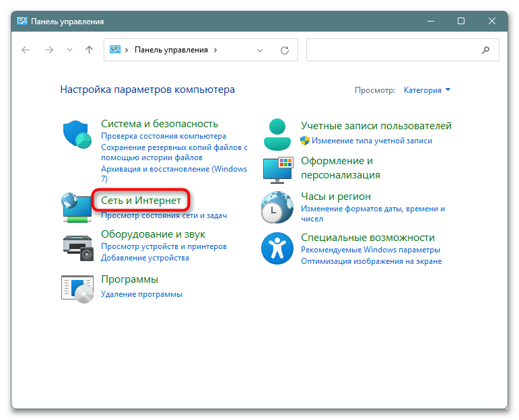Expand address bar history dropdown
Viewport: 519px width, 420px height.
click(x=260, y=50)
